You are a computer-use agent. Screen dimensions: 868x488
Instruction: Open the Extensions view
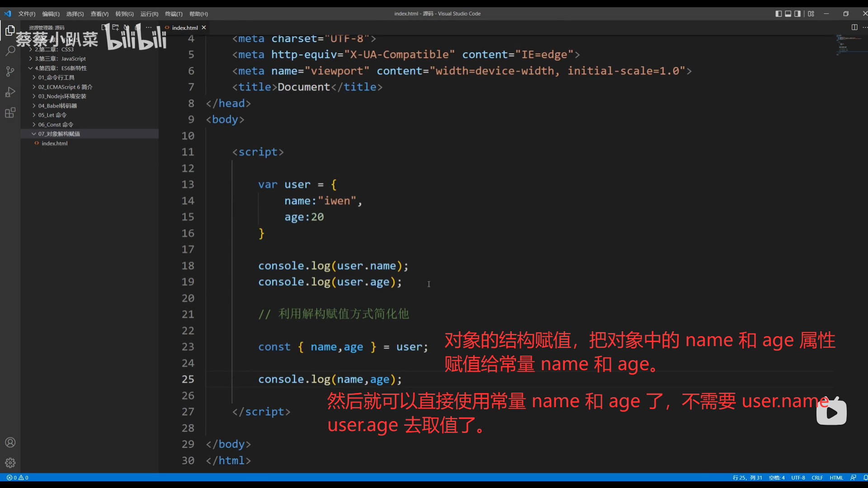coord(10,113)
